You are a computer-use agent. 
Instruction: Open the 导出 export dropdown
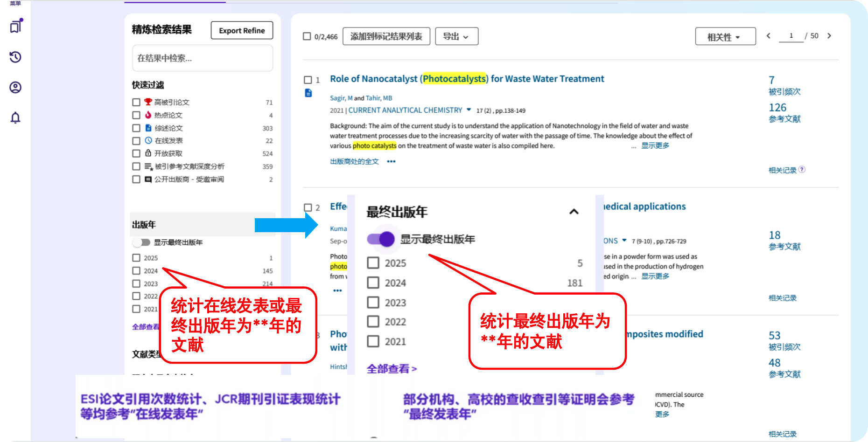(x=456, y=36)
